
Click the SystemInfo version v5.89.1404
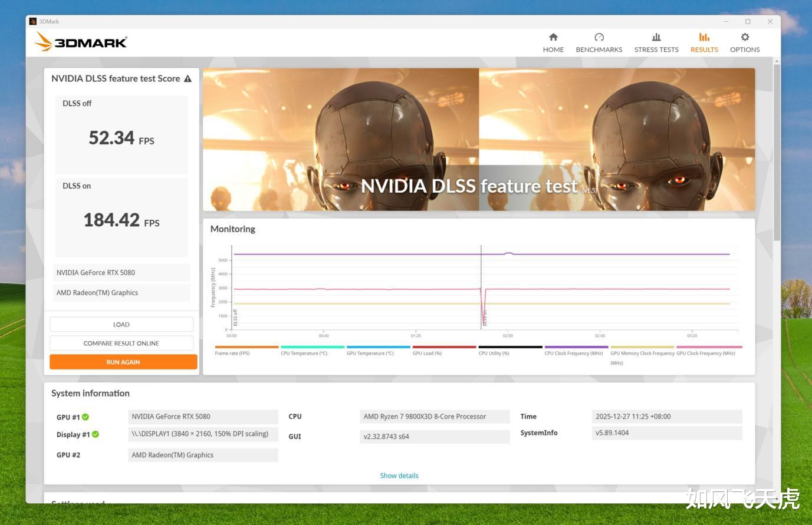pos(666,433)
